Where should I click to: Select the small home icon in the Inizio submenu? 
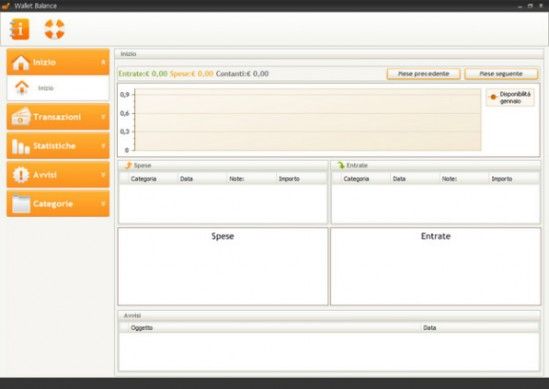click(22, 88)
